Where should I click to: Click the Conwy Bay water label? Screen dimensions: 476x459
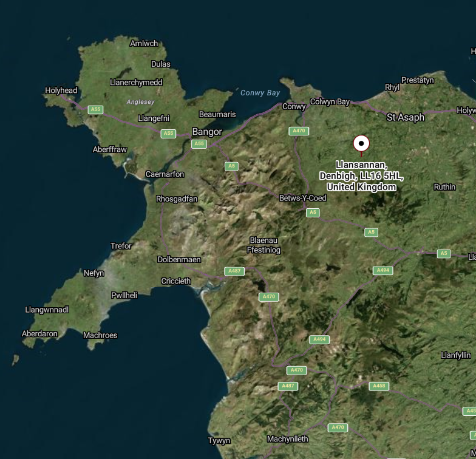coord(260,93)
